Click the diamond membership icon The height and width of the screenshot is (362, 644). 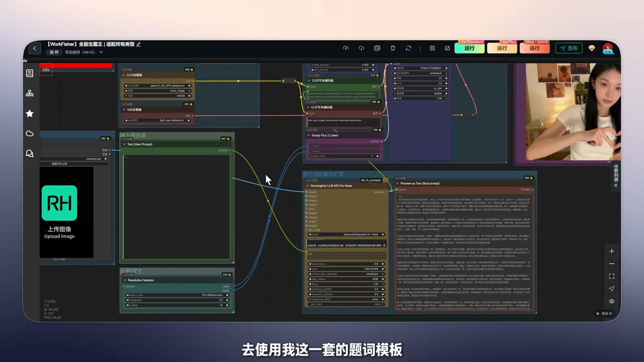pos(592,48)
